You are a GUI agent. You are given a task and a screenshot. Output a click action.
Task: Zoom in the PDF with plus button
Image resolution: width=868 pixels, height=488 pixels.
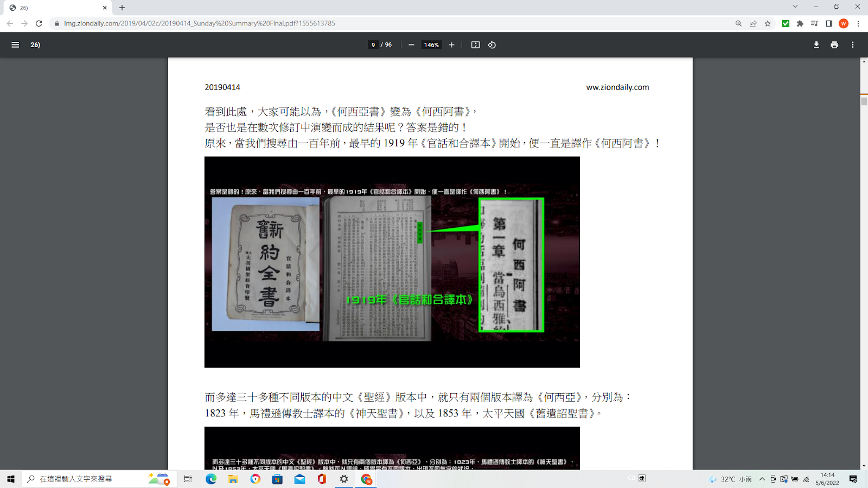451,45
